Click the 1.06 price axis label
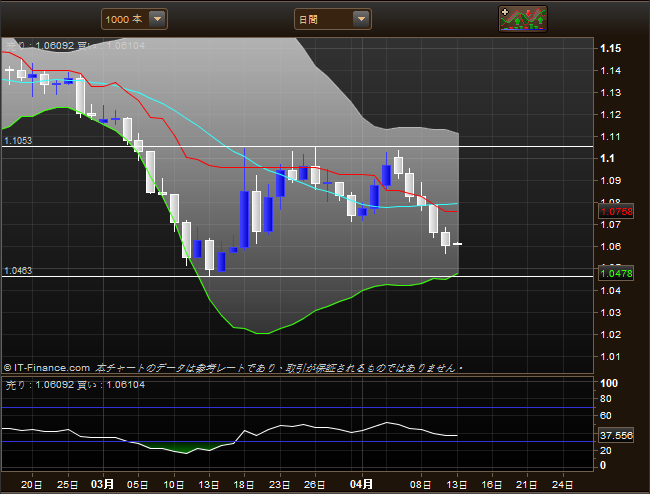 tap(611, 247)
